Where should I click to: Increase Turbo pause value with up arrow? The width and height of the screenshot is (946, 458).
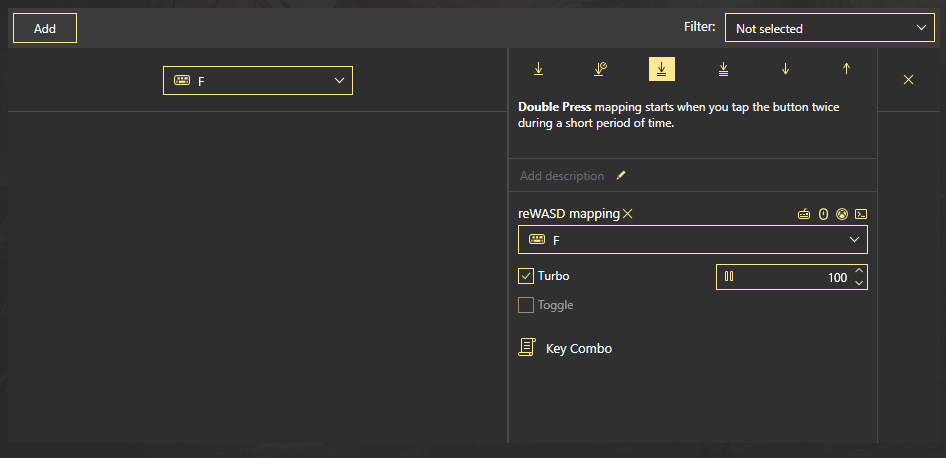pos(859,271)
